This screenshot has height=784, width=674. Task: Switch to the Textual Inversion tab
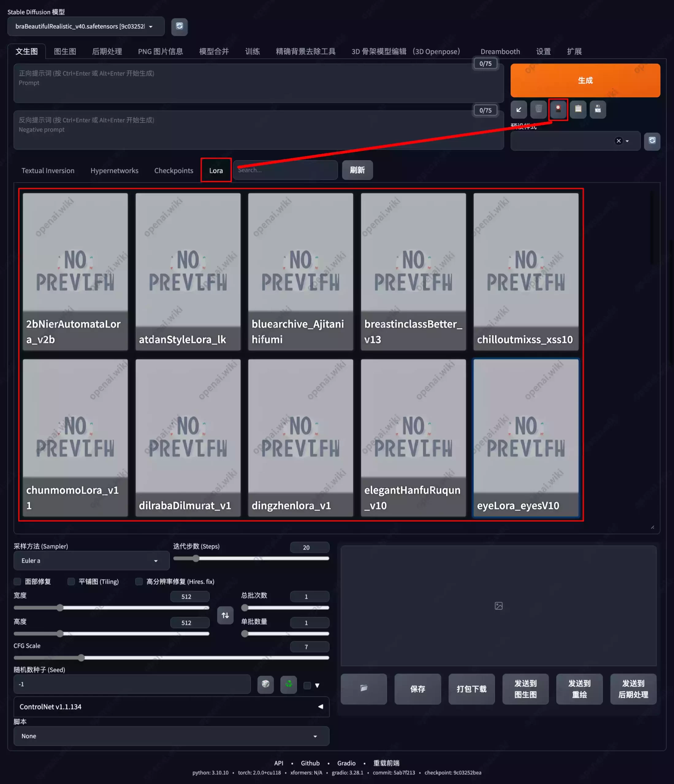pos(48,169)
